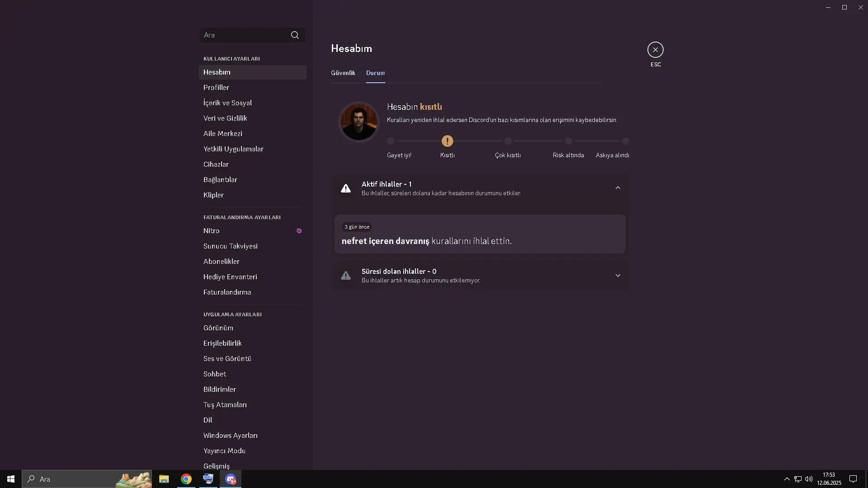Screen dimensions: 868x488
Task: Open Sunucu Takviyesi settings
Action: pyautogui.click(x=253, y=246)
